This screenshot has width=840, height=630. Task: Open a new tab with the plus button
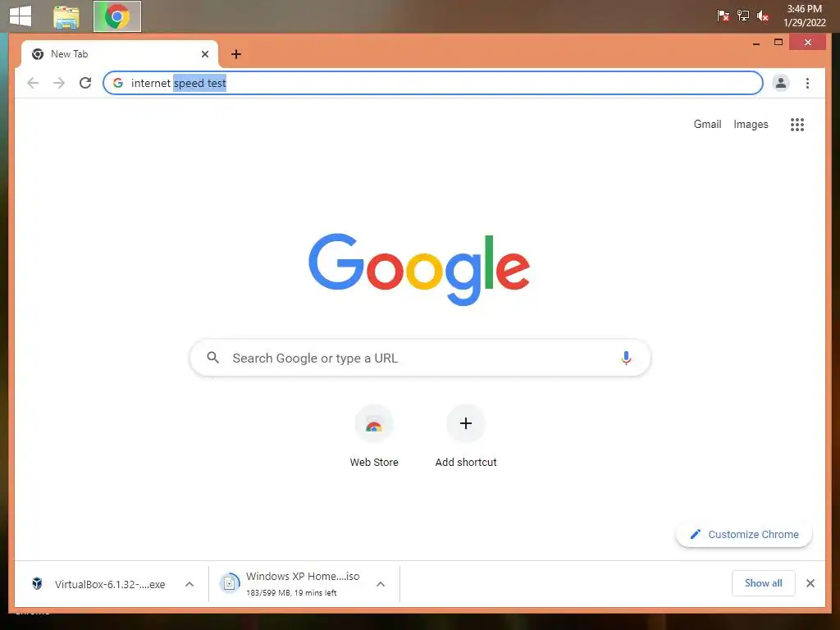click(236, 54)
